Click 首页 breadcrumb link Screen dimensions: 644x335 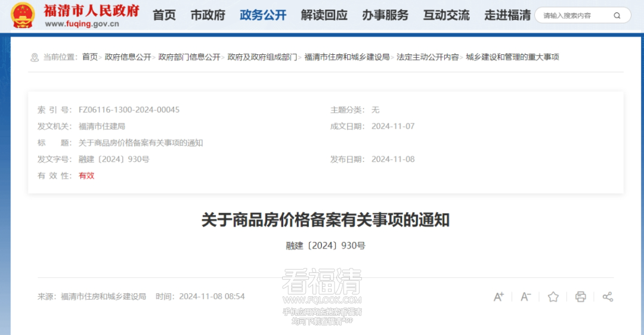tap(89, 57)
